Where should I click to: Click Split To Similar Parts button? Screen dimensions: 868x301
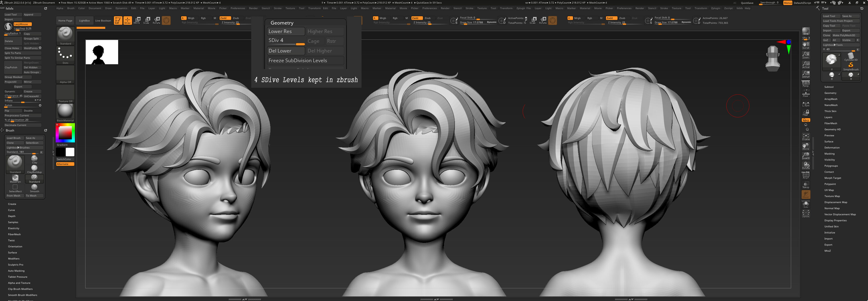[x=23, y=58]
